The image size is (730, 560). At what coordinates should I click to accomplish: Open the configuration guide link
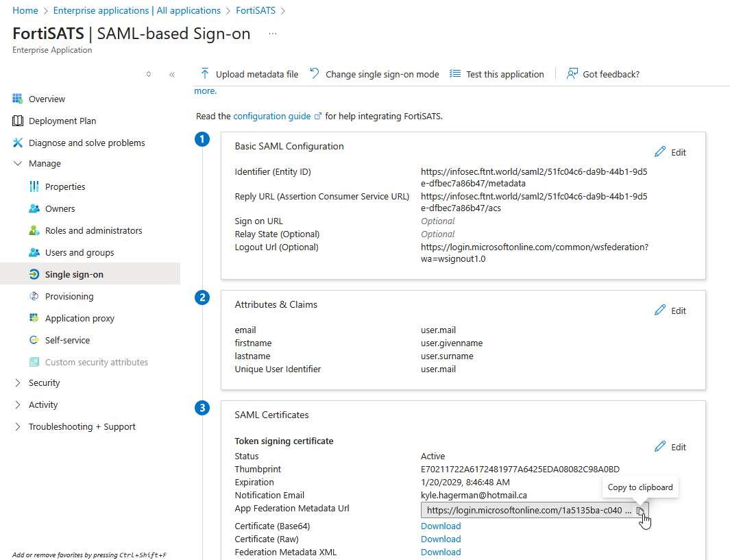pyautogui.click(x=272, y=116)
